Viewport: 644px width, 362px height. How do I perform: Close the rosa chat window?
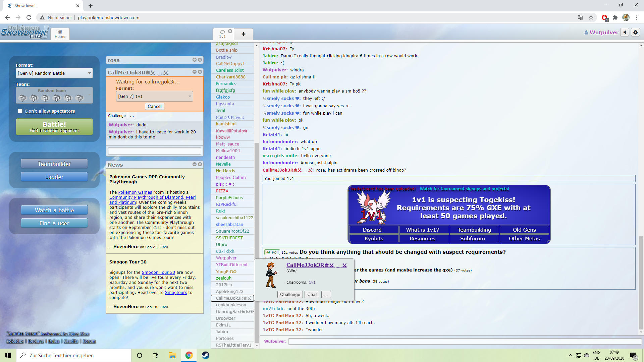(x=200, y=60)
